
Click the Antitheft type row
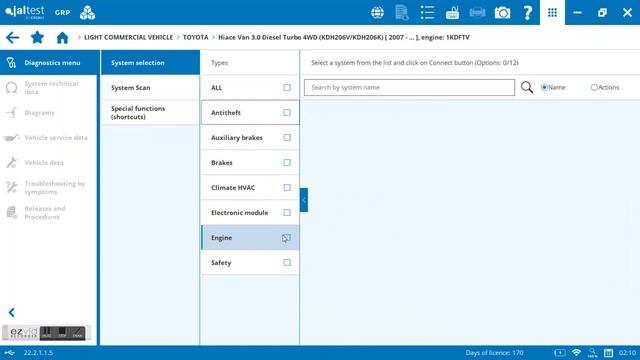tap(250, 112)
